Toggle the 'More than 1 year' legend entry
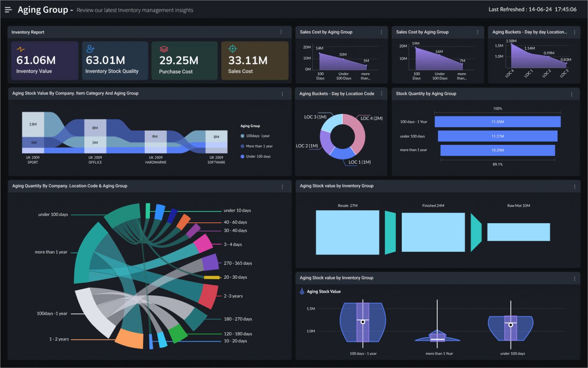588x368 pixels. pos(258,146)
